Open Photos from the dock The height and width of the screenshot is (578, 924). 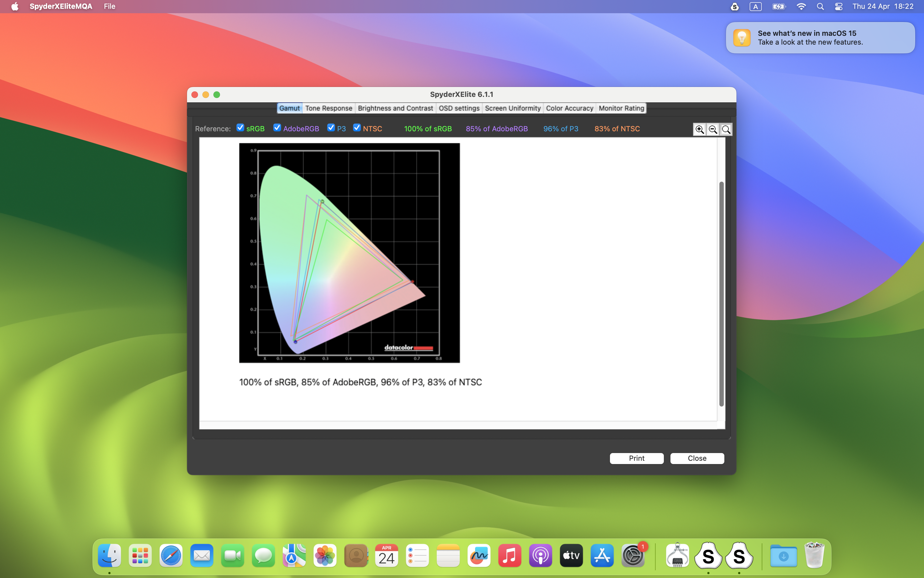pyautogui.click(x=325, y=555)
